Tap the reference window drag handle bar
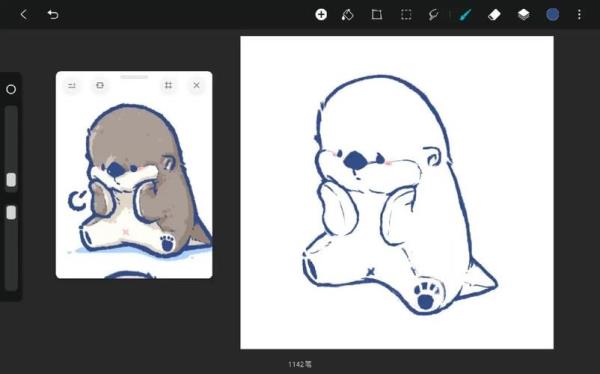This screenshot has height=374, width=600. click(x=134, y=77)
